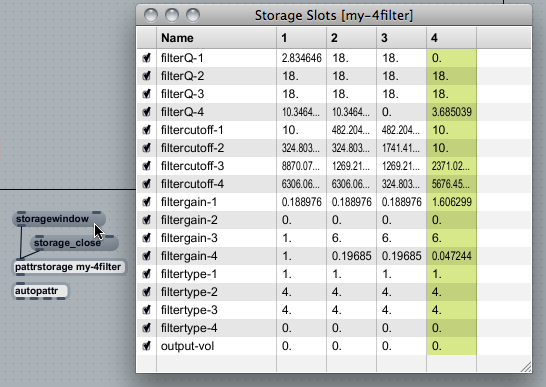Select slot 4 column header

451,38
